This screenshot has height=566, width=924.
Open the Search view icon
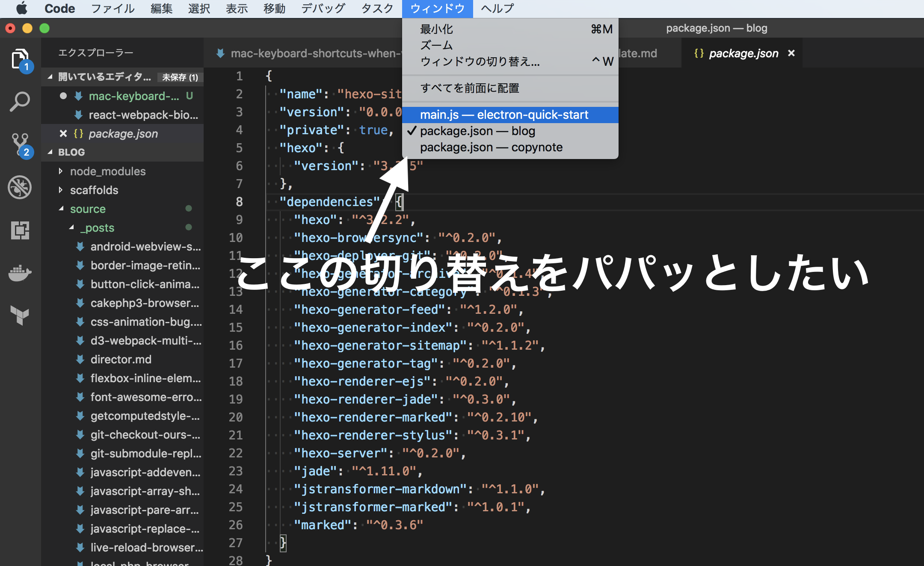20,102
